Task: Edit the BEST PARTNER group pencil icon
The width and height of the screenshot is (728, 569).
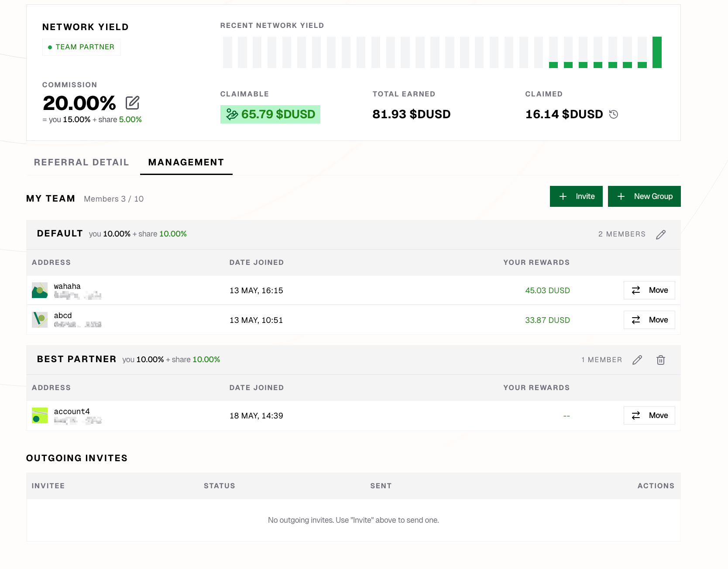Action: pos(637,360)
